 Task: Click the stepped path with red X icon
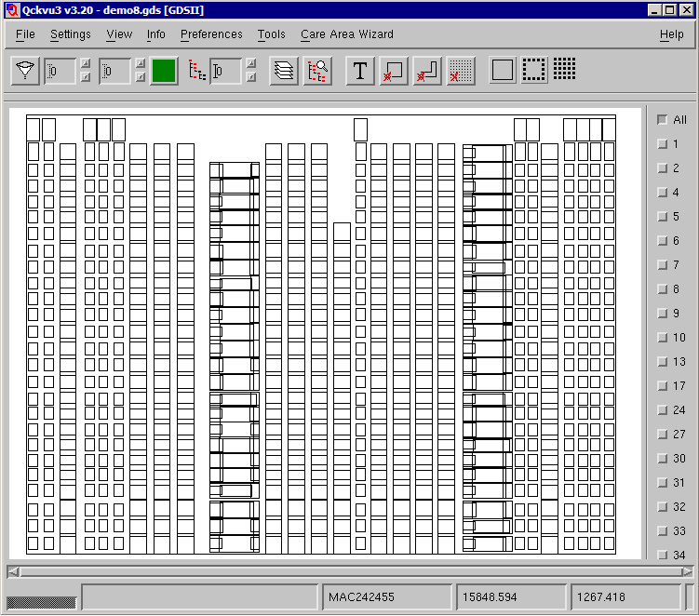[x=427, y=71]
